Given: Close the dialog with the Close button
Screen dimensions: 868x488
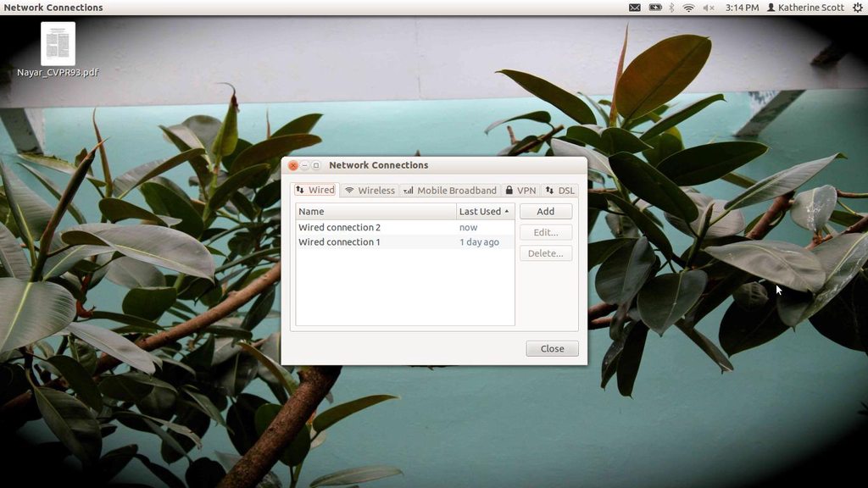Looking at the screenshot, I should [x=552, y=348].
